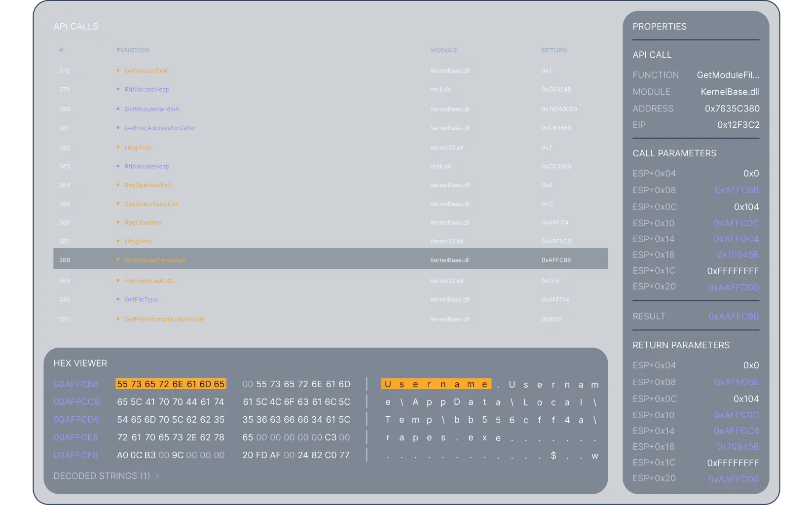The height and width of the screenshot is (505, 812).
Task: Follow the RESULT value 0xAAFFCBB
Action: [734, 316]
